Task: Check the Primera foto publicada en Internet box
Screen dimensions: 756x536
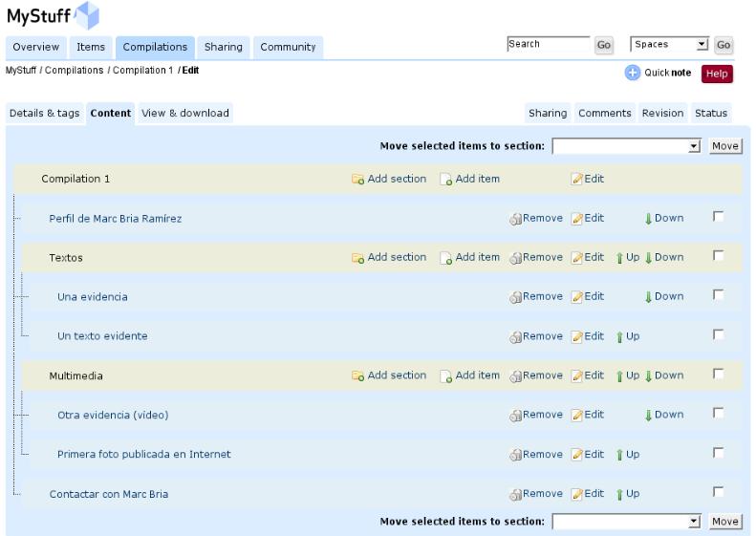Action: tap(719, 453)
